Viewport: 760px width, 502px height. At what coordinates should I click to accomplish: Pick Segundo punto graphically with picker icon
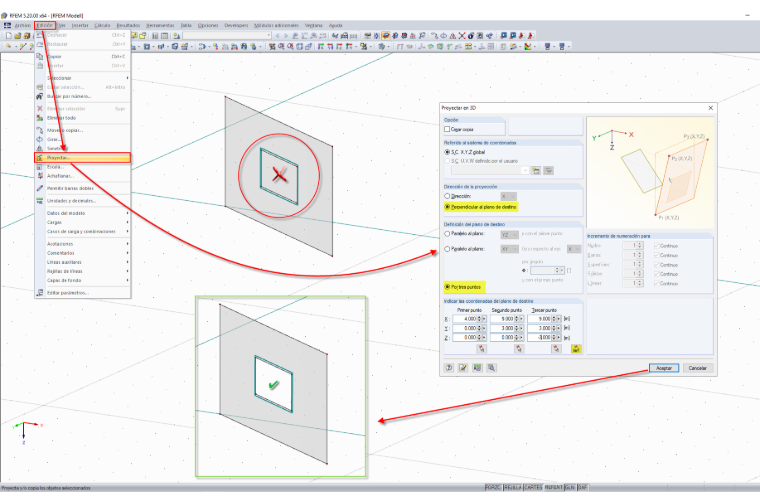pos(519,348)
